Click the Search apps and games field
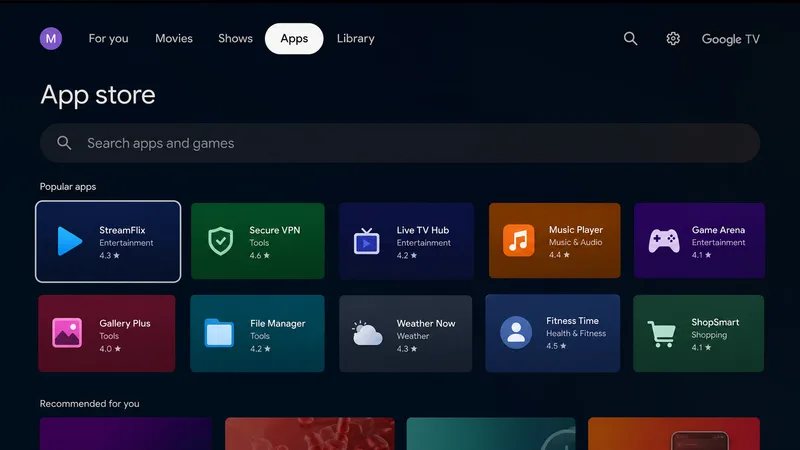The width and height of the screenshot is (800, 450). (400, 143)
